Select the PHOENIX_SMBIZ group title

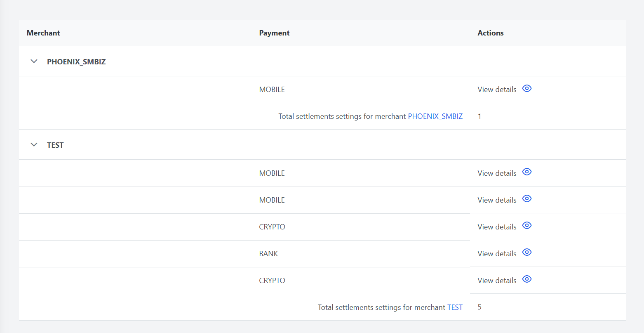(76, 62)
